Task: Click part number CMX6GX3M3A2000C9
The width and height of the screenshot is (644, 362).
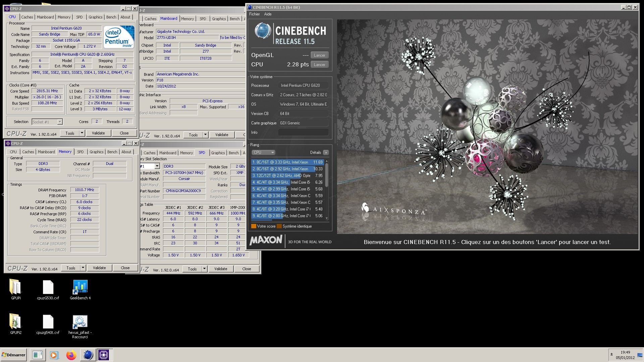Action: click(x=184, y=191)
